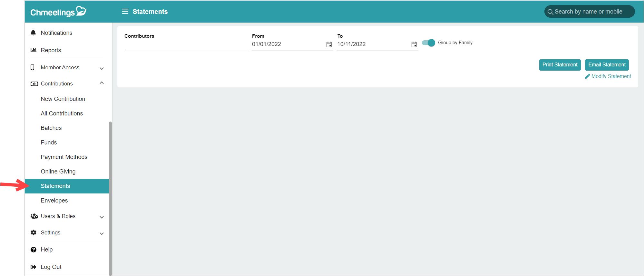
Task: Click the Notifications bell icon
Action: (x=33, y=33)
